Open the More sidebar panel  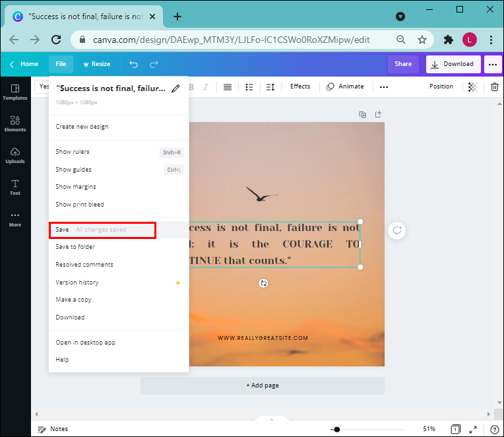coord(15,219)
